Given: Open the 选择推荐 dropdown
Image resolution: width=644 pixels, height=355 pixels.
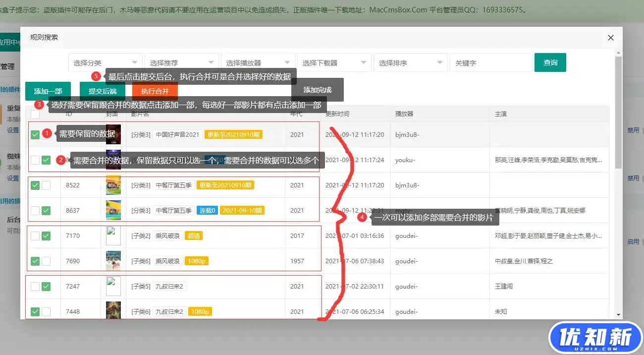Looking at the screenshot, I should tap(181, 62).
